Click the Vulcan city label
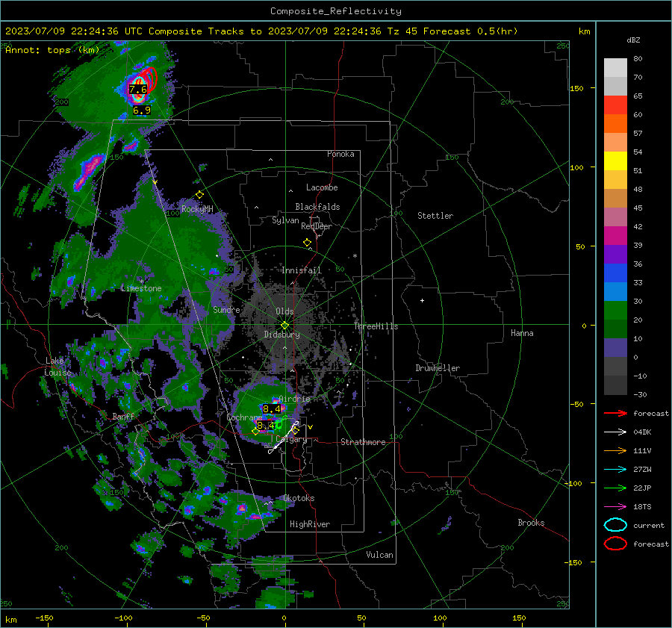 [x=380, y=555]
